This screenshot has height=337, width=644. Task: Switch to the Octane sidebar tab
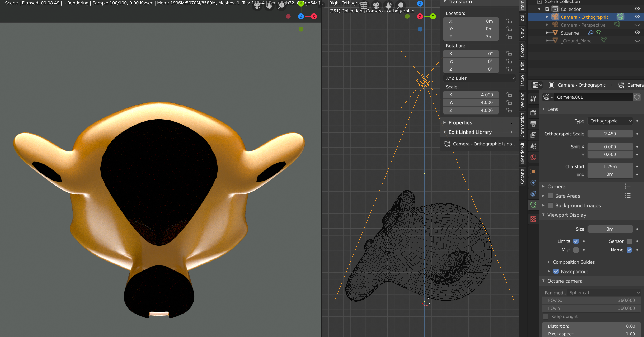tap(522, 176)
